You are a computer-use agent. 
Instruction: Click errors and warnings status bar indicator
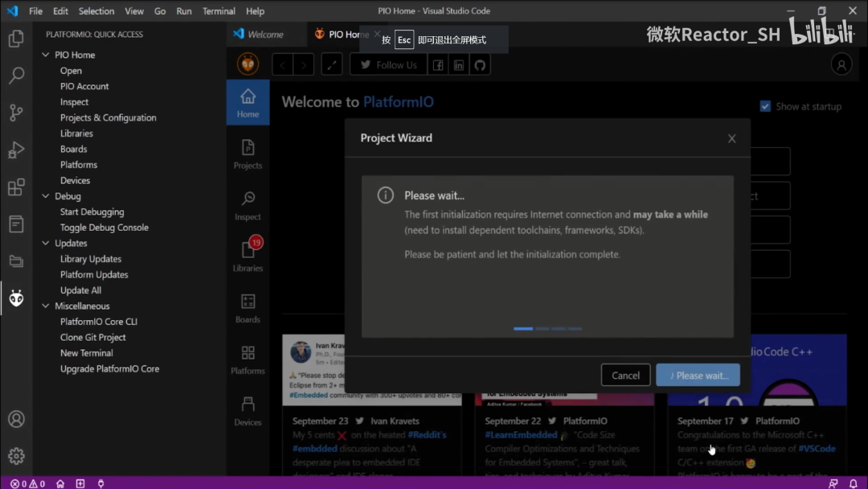click(27, 483)
